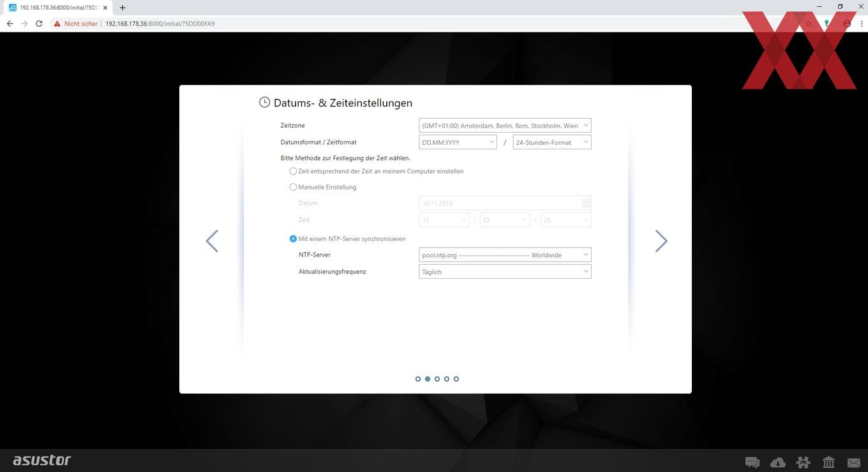Jump to fourth wizard page dot

[447, 379]
